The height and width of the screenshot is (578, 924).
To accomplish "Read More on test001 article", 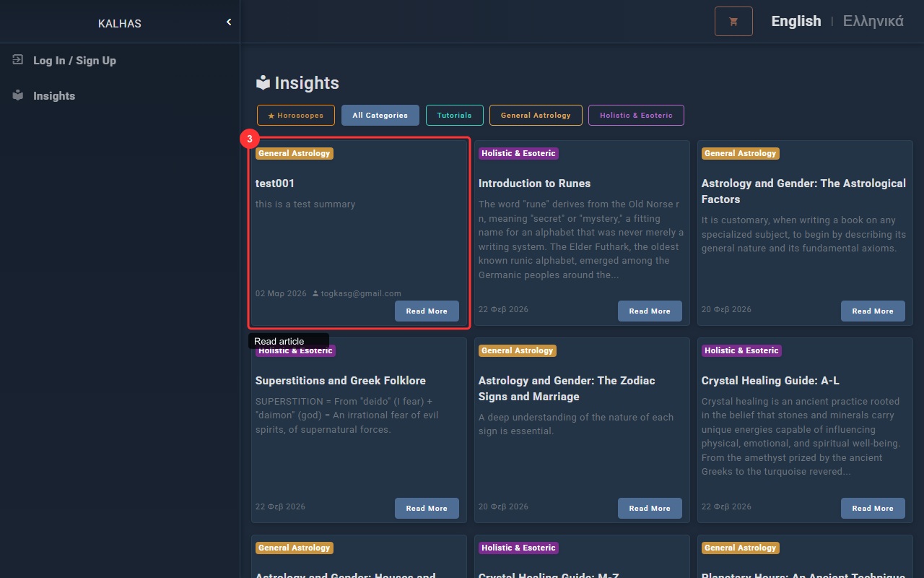I will point(427,311).
